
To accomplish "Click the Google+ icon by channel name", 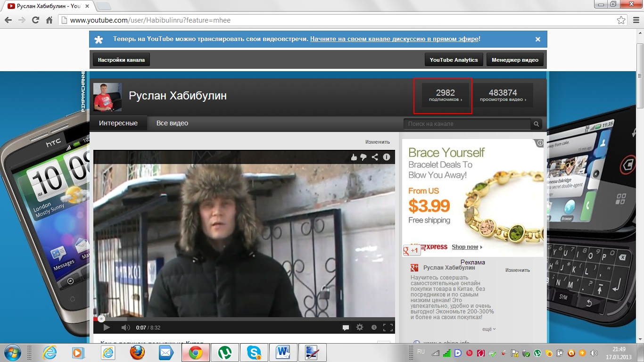I will (x=414, y=268).
